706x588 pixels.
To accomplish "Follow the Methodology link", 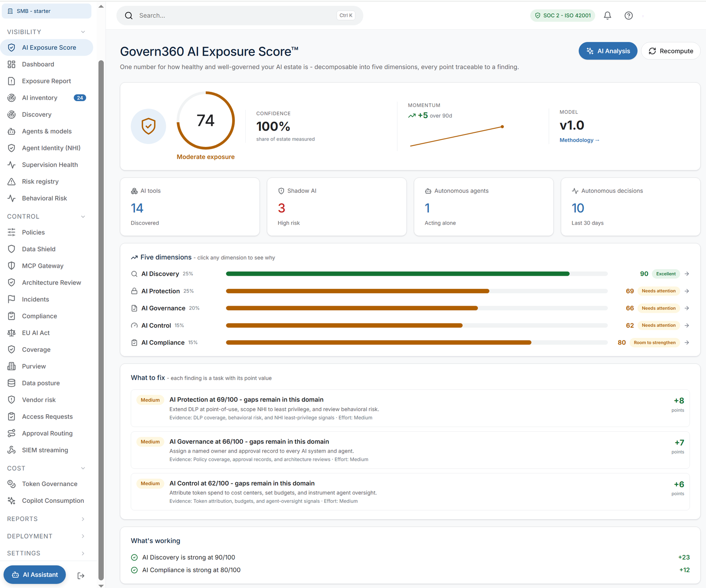I will [x=579, y=140].
